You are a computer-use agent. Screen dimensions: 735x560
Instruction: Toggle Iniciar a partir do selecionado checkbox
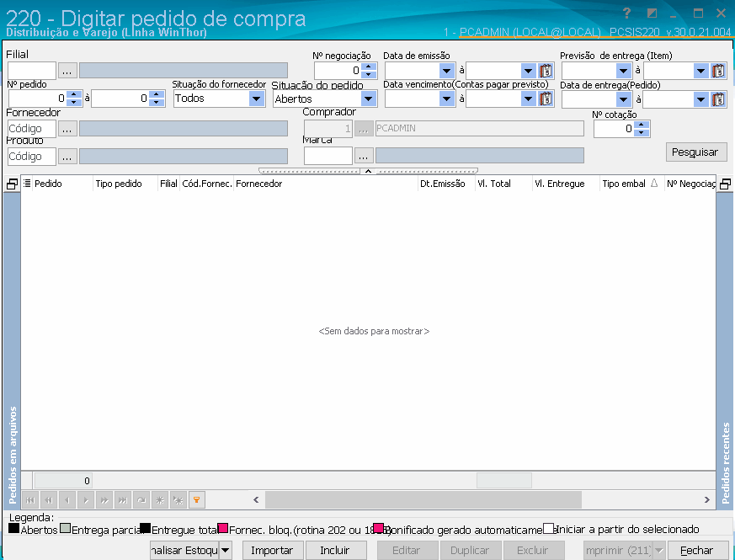548,529
